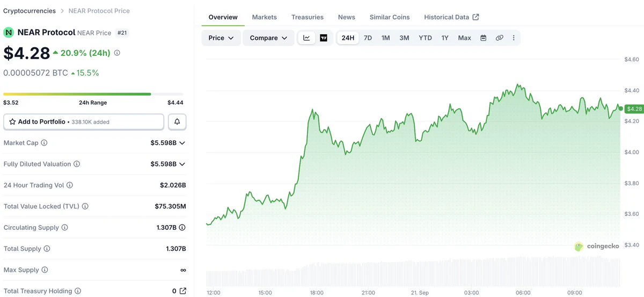This screenshot has height=297, width=644.
Task: Open the Historical Data tab
Action: coord(451,17)
